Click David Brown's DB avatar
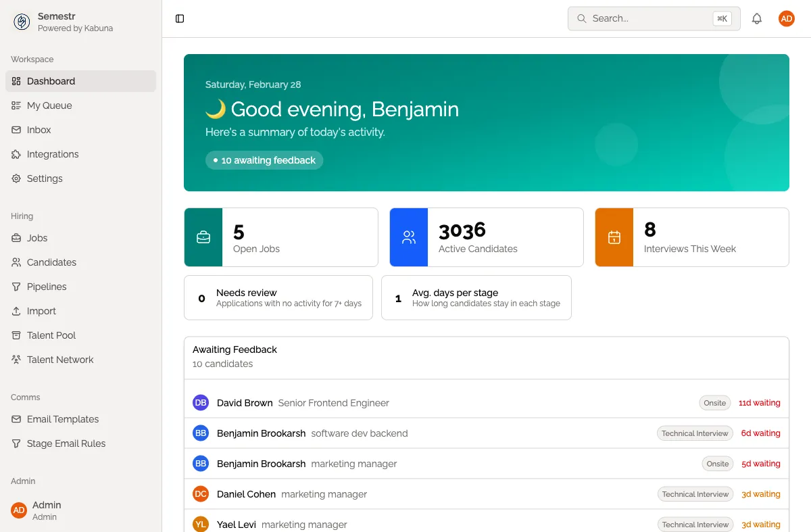The image size is (811, 532). pos(201,403)
